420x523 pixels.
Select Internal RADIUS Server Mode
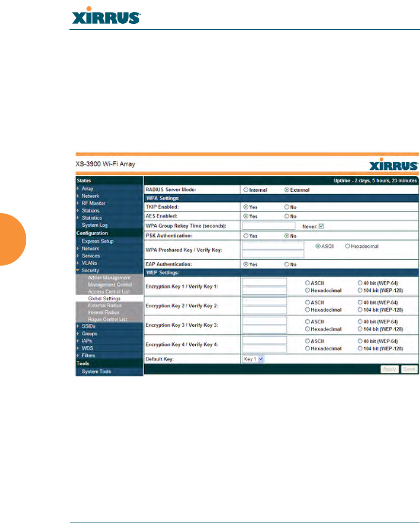(x=246, y=190)
